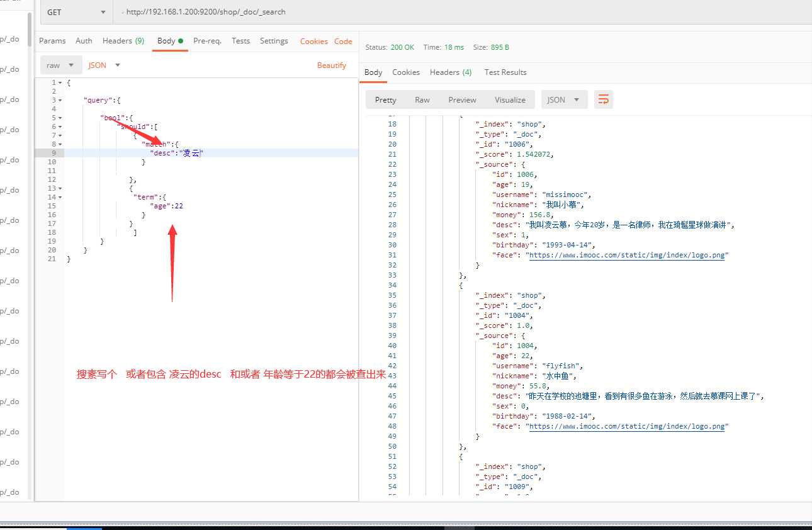
Task: Click the "_id": "1009" line in the response
Action: tap(504, 487)
